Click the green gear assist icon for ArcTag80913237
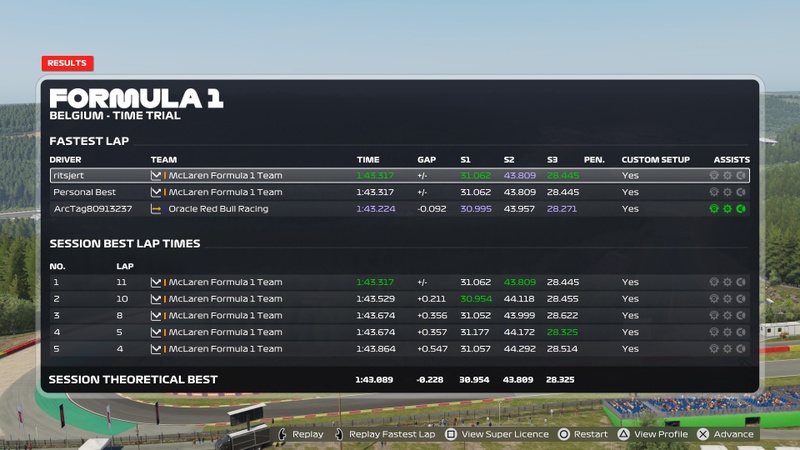 coord(727,209)
